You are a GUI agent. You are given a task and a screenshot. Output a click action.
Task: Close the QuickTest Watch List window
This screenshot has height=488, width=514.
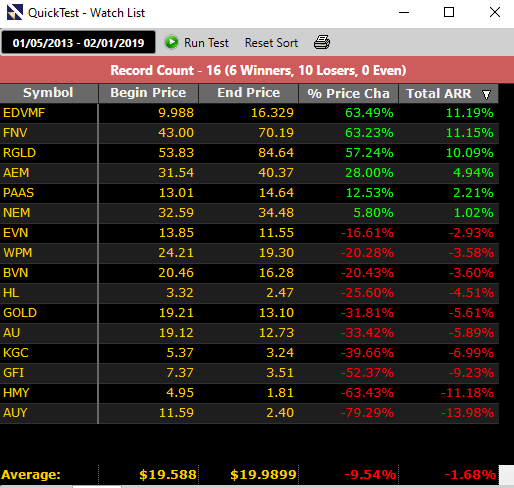pyautogui.click(x=495, y=13)
